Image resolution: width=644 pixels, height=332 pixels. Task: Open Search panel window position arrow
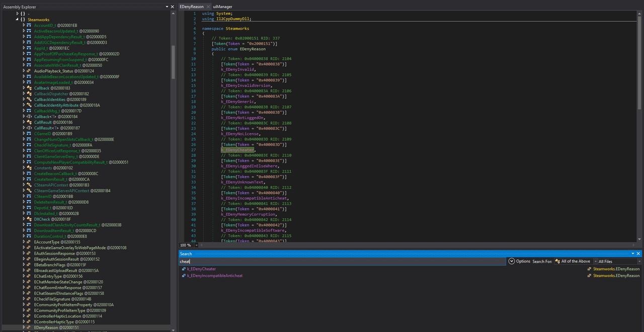point(632,254)
